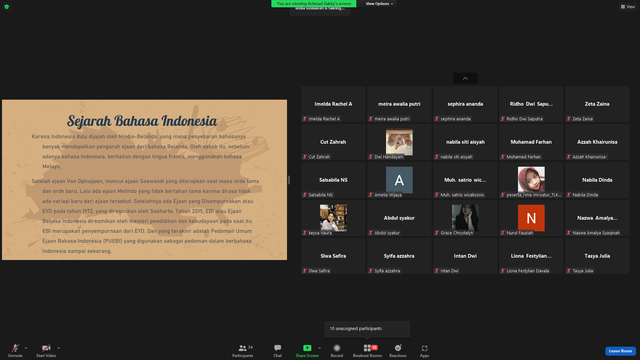Select Zeta Zaina's video tile

click(x=597, y=104)
